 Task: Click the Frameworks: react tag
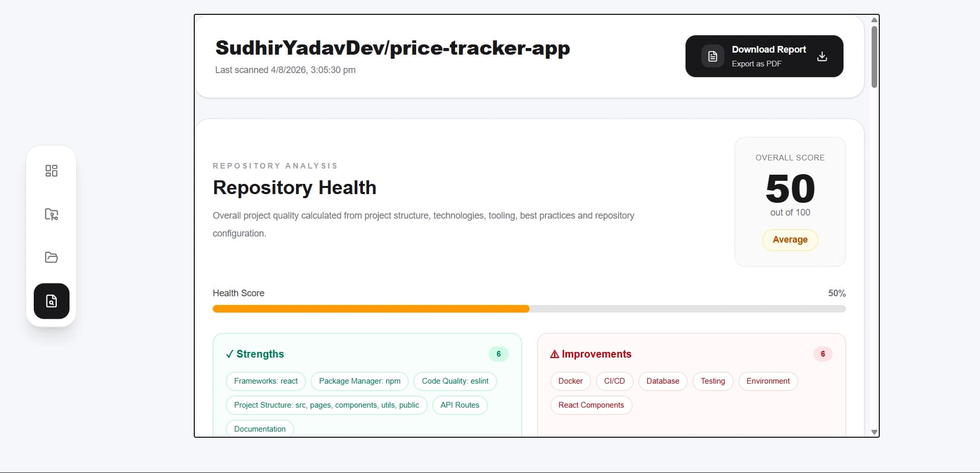coord(266,381)
